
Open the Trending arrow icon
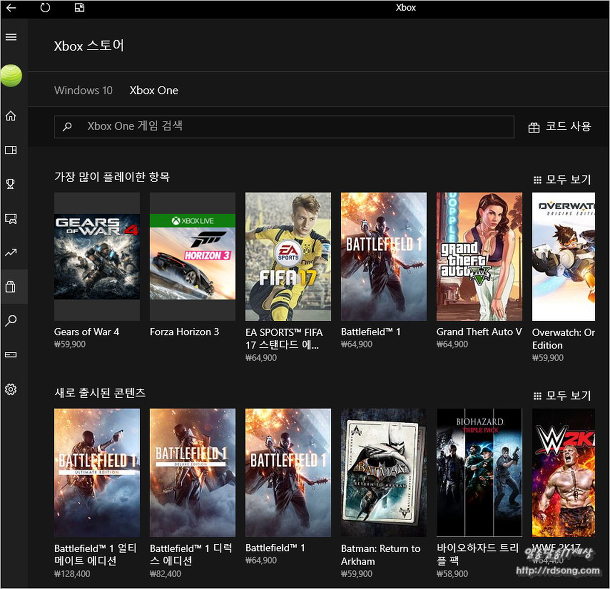[x=11, y=253]
